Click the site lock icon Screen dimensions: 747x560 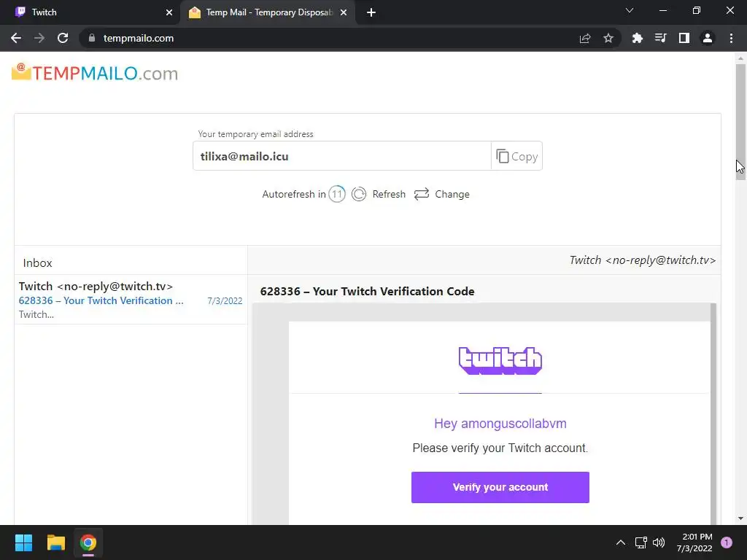tap(92, 38)
